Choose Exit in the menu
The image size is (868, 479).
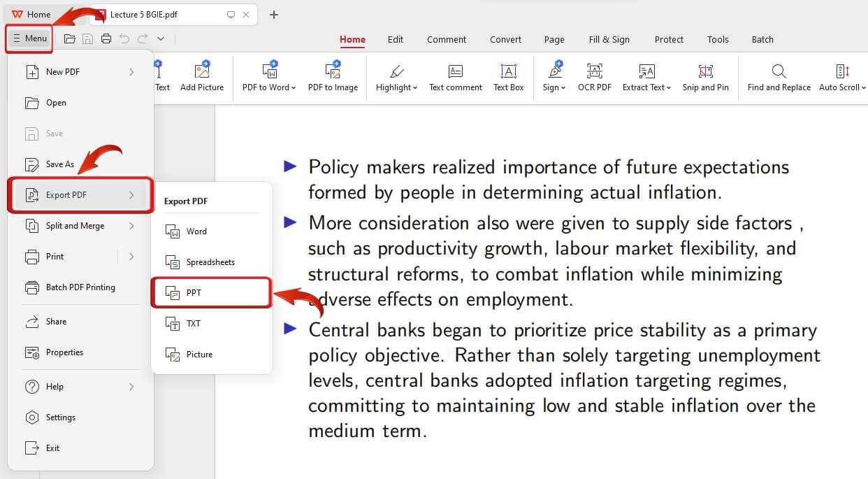click(80, 448)
